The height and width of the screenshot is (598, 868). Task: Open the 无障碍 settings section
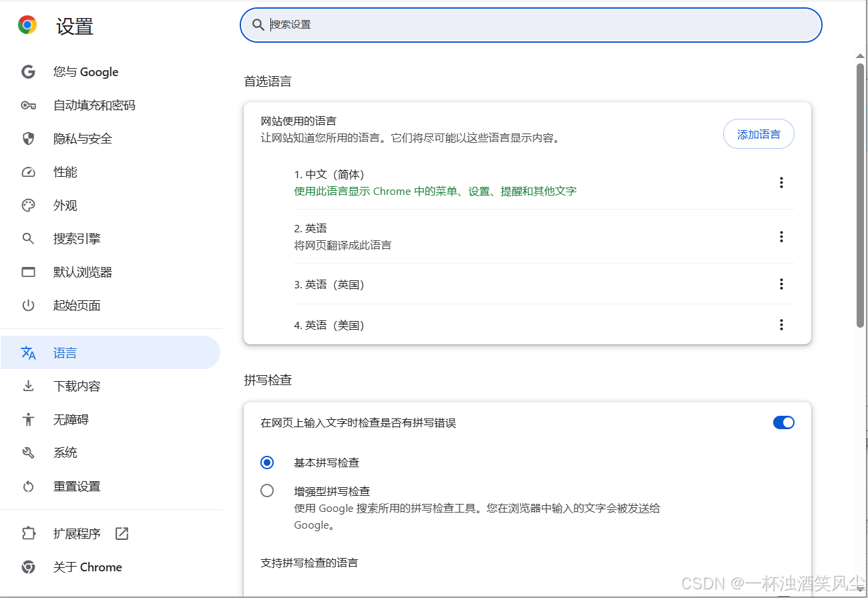[x=110, y=420]
